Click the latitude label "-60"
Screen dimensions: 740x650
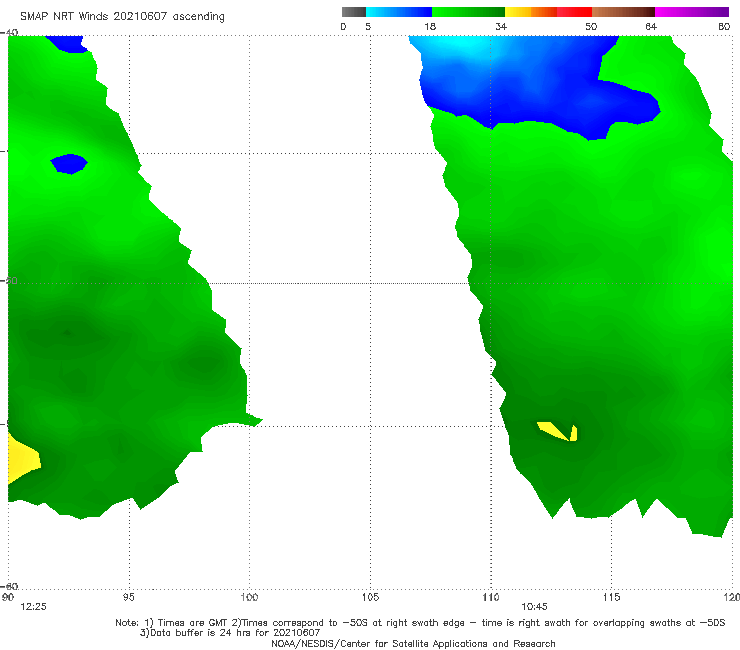[9, 586]
